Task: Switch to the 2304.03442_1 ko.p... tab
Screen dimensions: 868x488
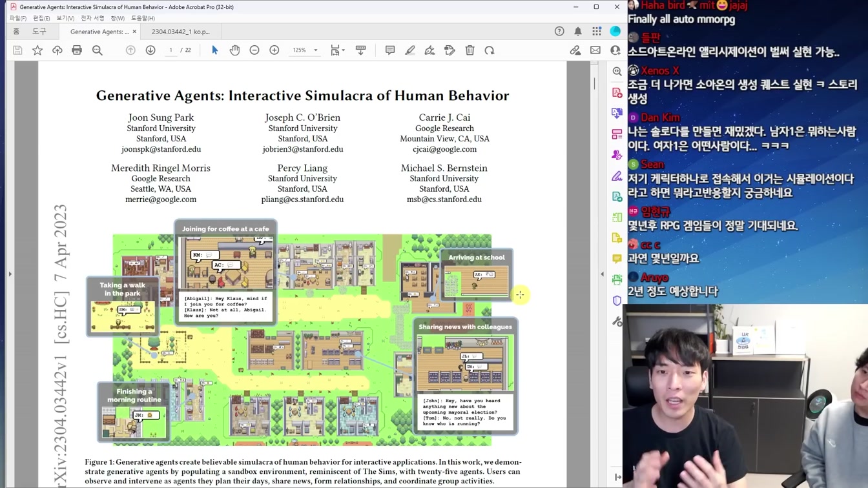Action: (x=181, y=32)
